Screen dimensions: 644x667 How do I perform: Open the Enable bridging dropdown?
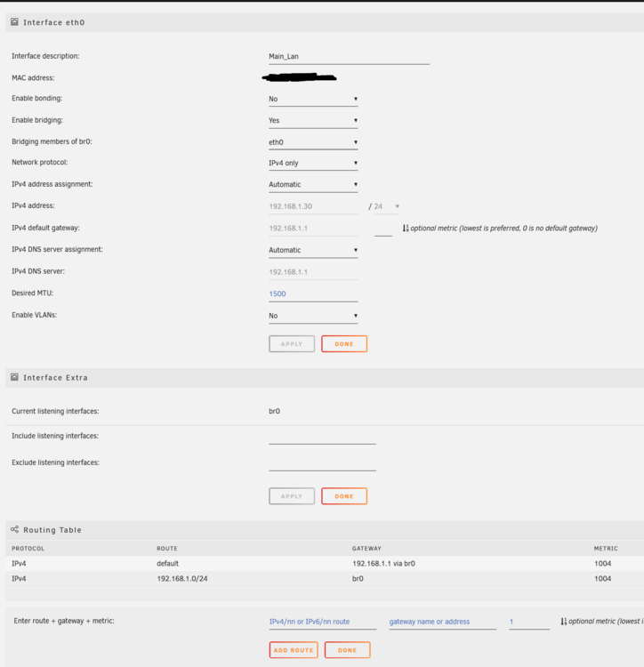click(313, 121)
